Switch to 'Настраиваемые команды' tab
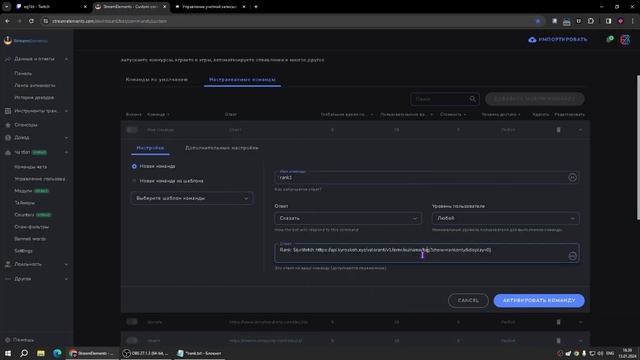 coord(242,80)
